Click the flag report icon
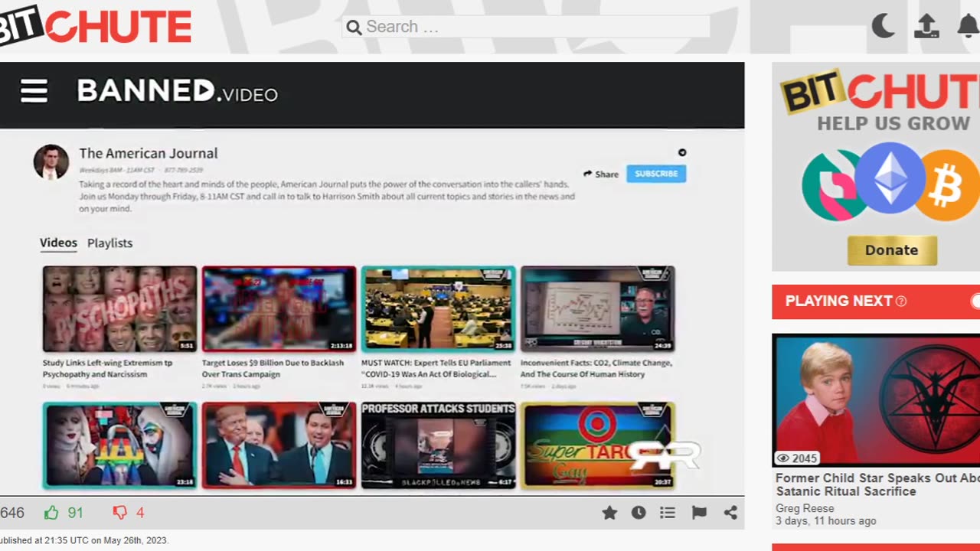This screenshot has height=551, width=980. click(x=699, y=513)
